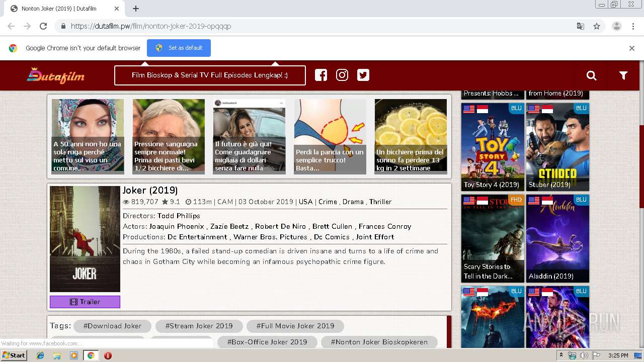Click the 3:25 PM system clock

(x=618, y=355)
